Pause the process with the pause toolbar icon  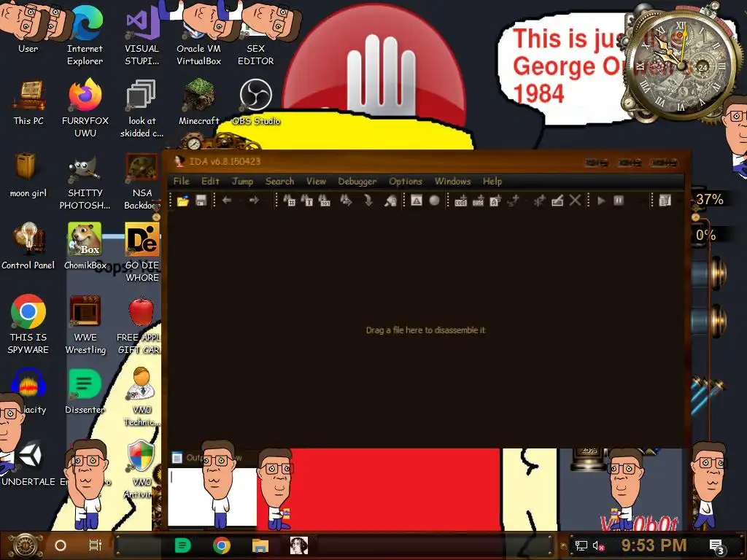click(619, 201)
